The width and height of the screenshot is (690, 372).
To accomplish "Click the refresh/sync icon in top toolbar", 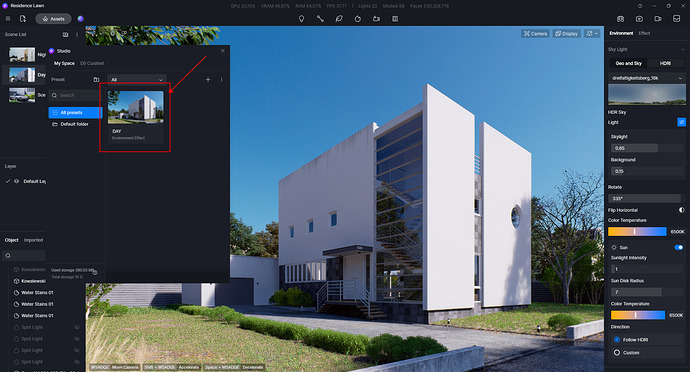I will click(x=358, y=19).
